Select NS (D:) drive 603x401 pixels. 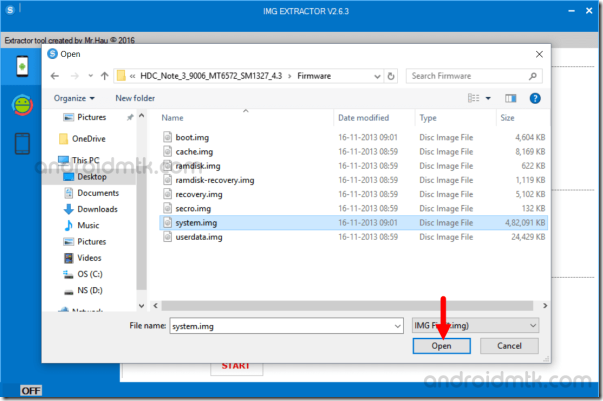tap(90, 290)
